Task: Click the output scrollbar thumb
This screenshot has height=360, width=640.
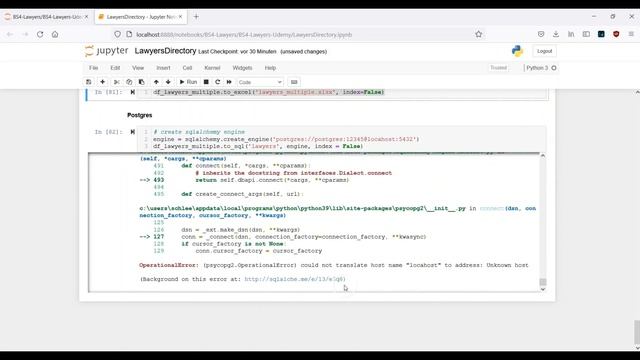Action: (543, 282)
